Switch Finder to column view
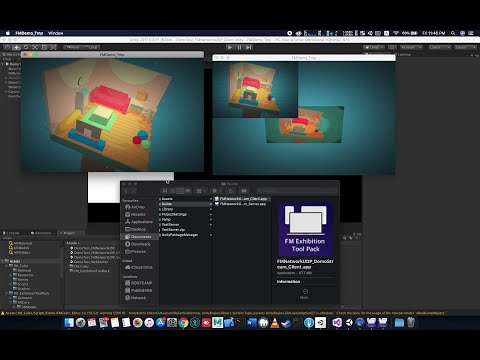 coord(180,191)
